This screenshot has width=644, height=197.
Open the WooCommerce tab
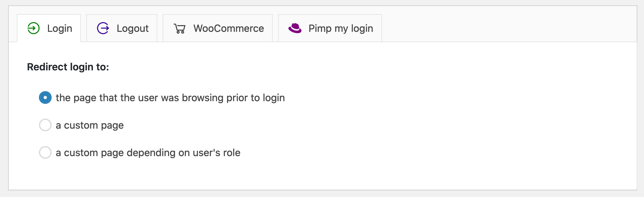[218, 28]
